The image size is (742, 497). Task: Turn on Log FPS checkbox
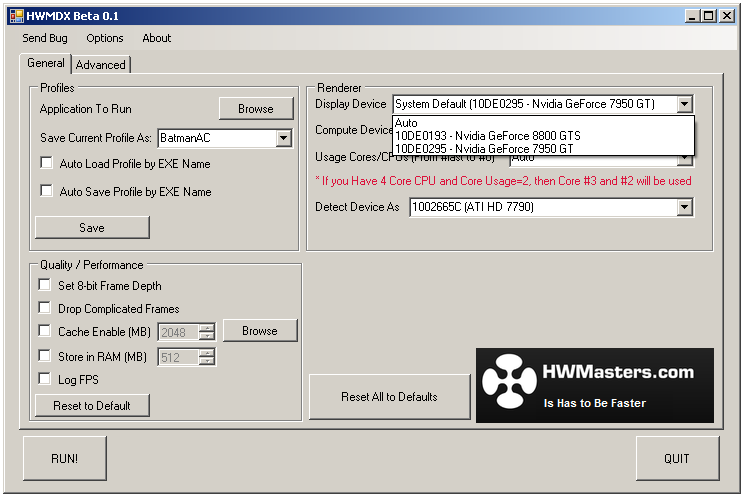tap(44, 379)
